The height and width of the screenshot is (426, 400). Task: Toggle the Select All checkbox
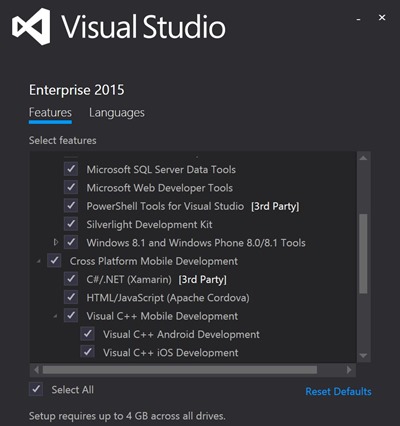pyautogui.click(x=36, y=389)
